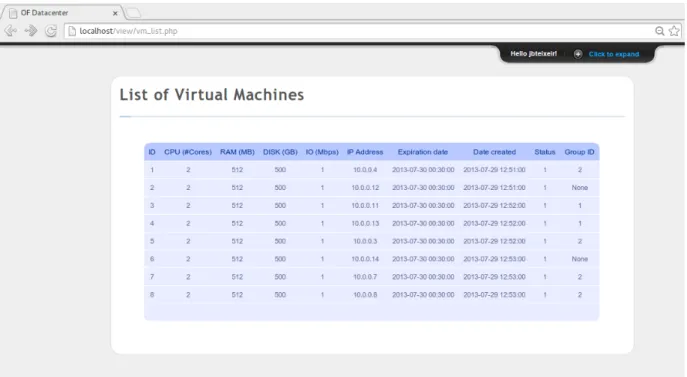Select IP address 10.0.0.13 cell
This screenshot has width=687, height=377.
(365, 224)
